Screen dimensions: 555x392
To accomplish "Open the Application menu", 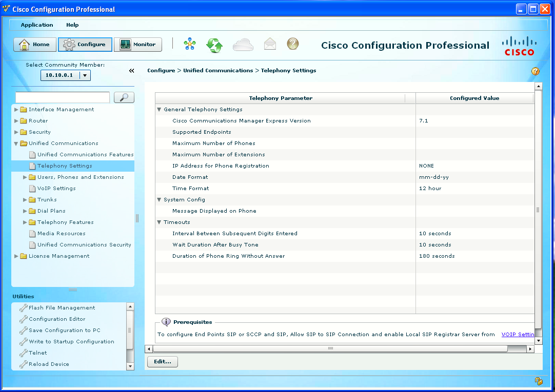I will coord(37,25).
